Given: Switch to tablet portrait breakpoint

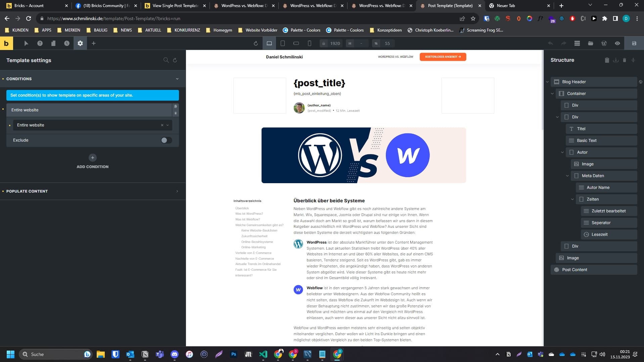Looking at the screenshot, I should pyautogui.click(x=283, y=43).
